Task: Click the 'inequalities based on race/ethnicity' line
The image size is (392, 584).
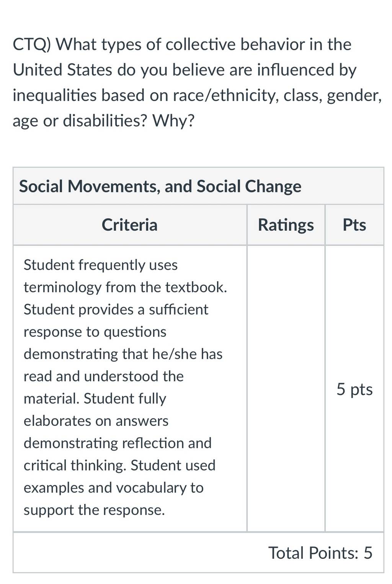Action: [x=197, y=95]
